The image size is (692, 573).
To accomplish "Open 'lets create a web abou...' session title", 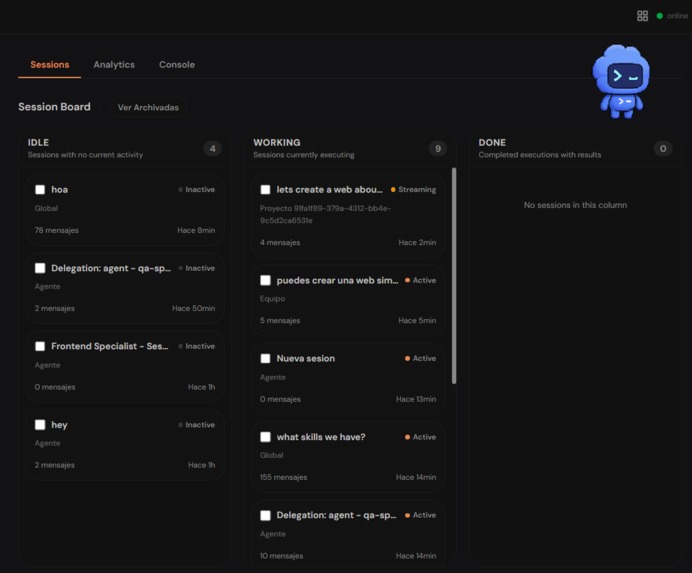I will 329,189.
